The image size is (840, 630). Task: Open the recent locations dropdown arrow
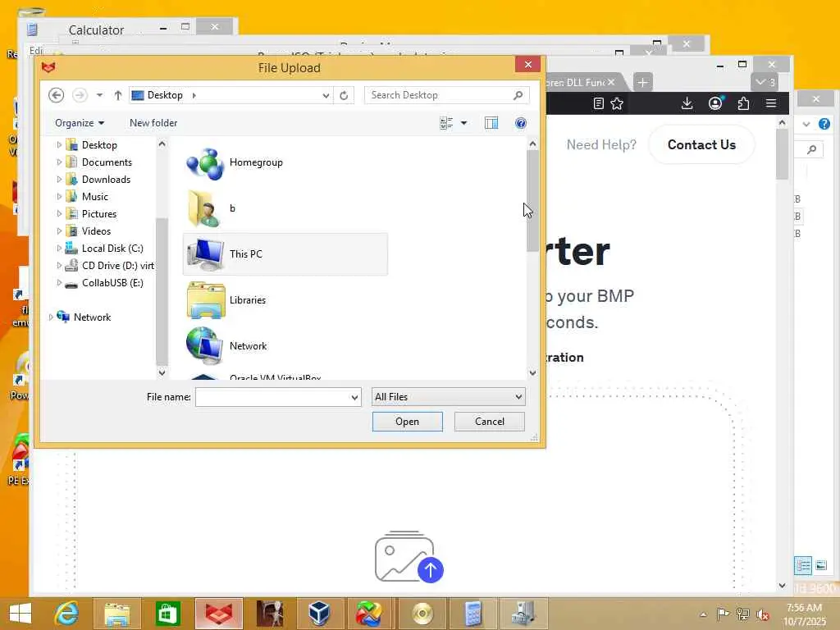[x=99, y=95]
